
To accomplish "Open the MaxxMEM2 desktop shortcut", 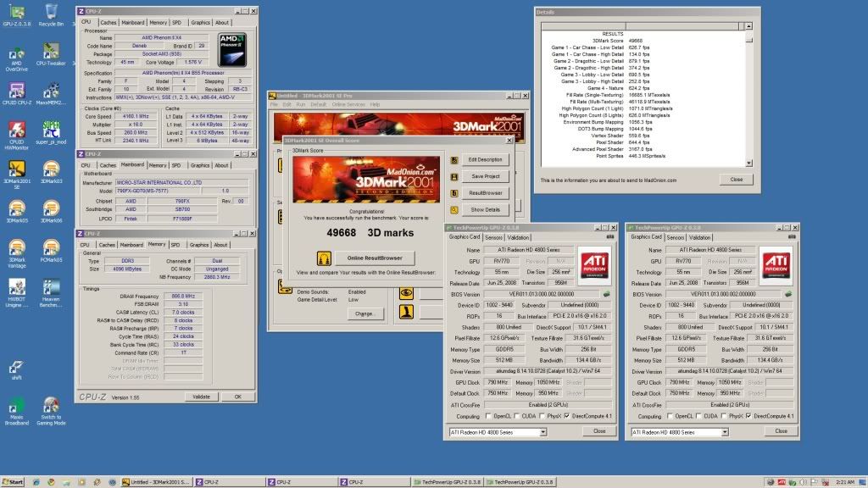I will click(x=51, y=93).
